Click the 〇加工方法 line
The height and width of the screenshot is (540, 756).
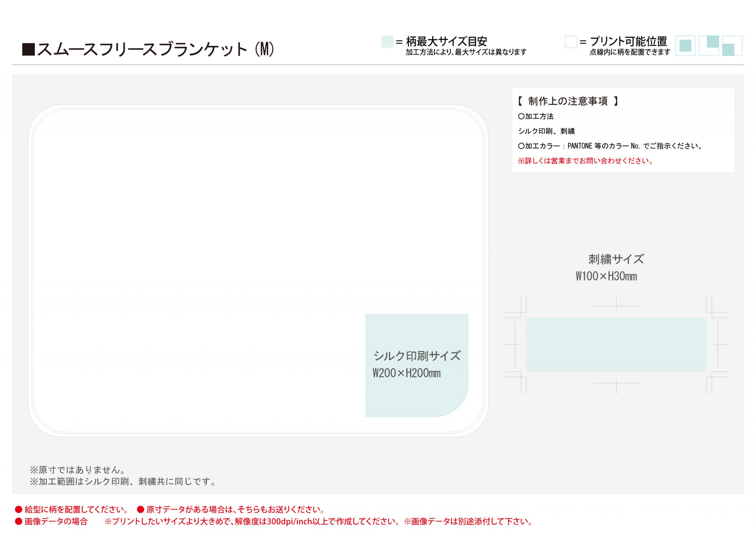coord(535,116)
